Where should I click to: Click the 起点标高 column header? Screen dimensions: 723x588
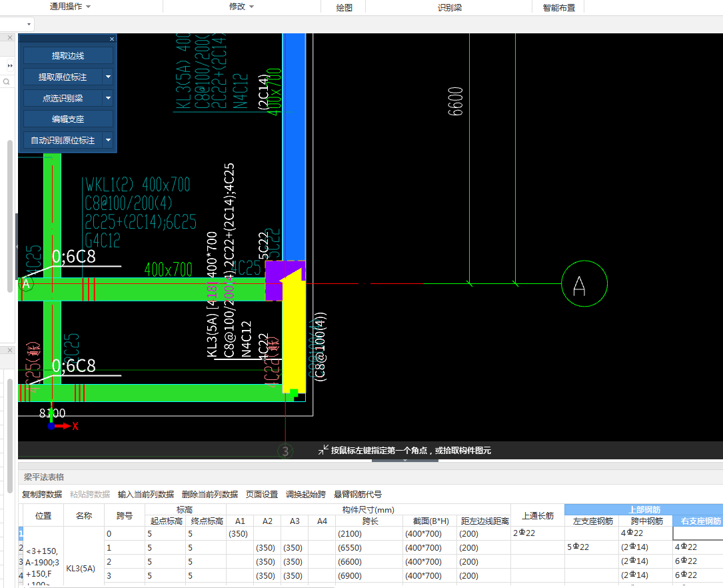coord(166,521)
